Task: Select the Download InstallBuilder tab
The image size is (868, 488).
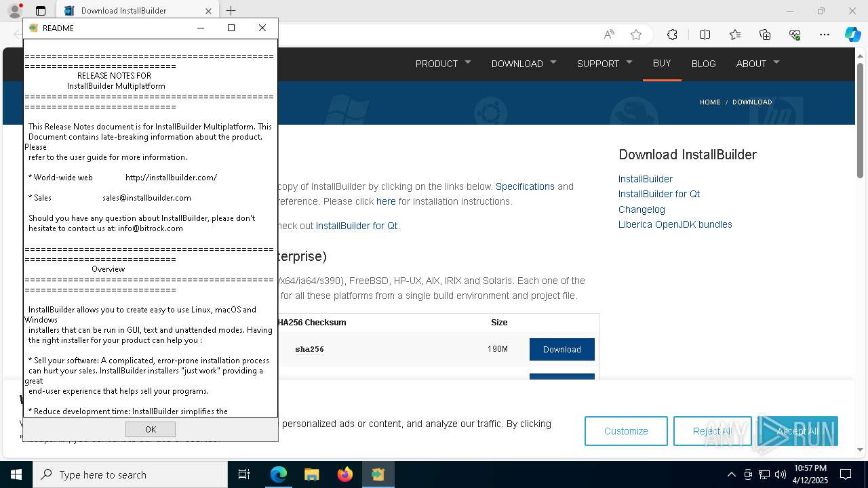Action: click(138, 11)
